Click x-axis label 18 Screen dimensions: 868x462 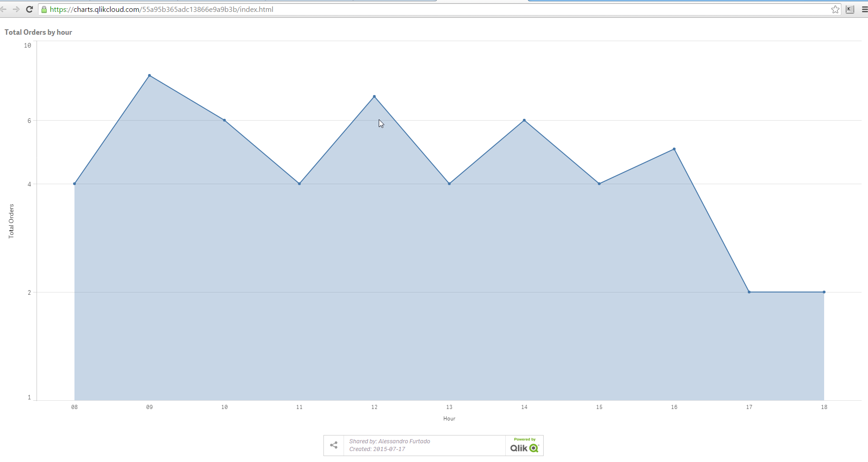824,407
